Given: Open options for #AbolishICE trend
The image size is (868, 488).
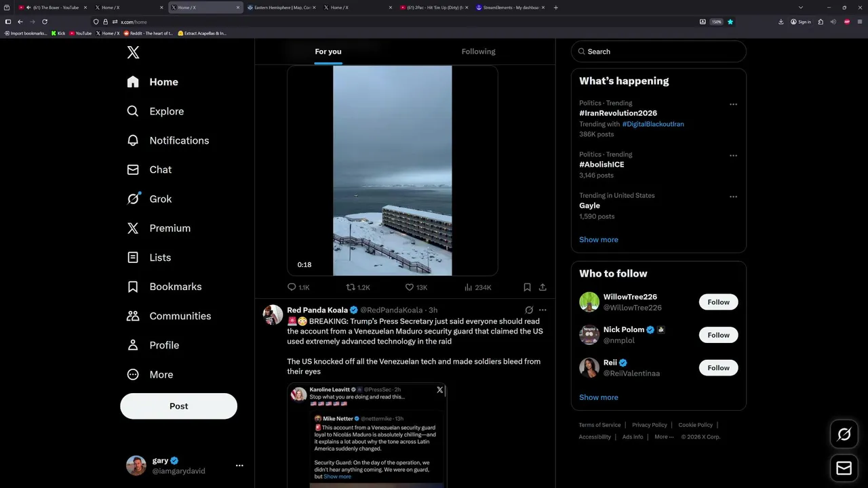Looking at the screenshot, I should tap(733, 155).
